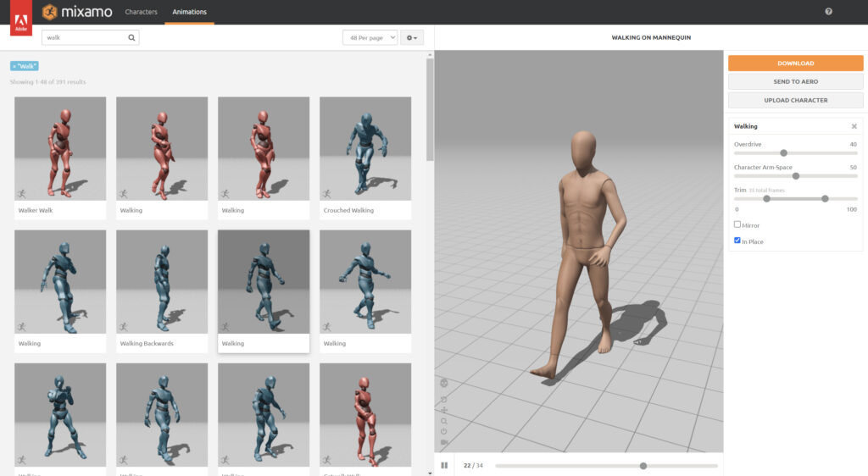Click the search magnifier icon in search box
Screen dimensions: 868x476
[x=131, y=38]
